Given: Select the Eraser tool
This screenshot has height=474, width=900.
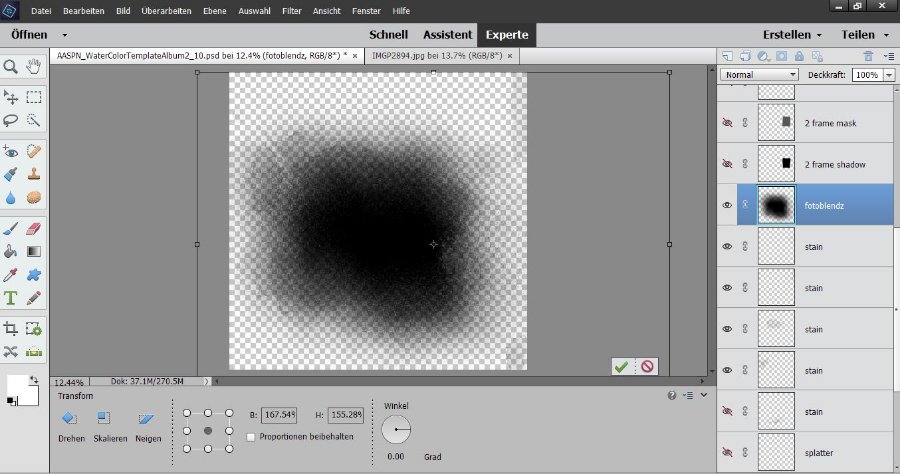Looking at the screenshot, I should coord(34,229).
